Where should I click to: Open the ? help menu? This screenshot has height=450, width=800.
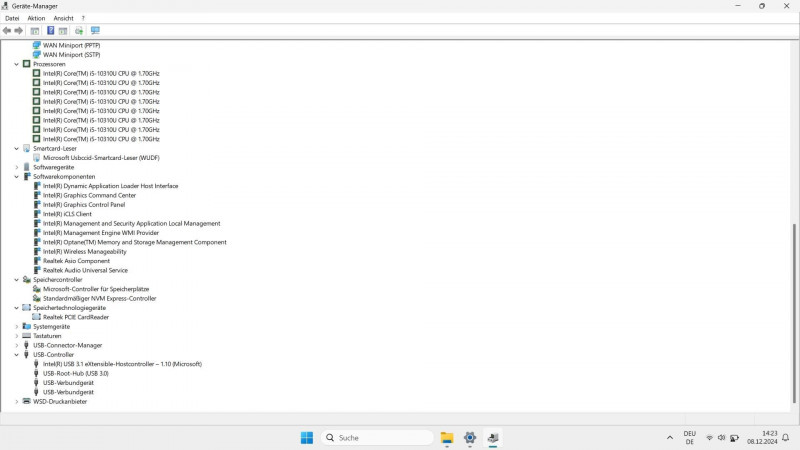click(x=83, y=18)
